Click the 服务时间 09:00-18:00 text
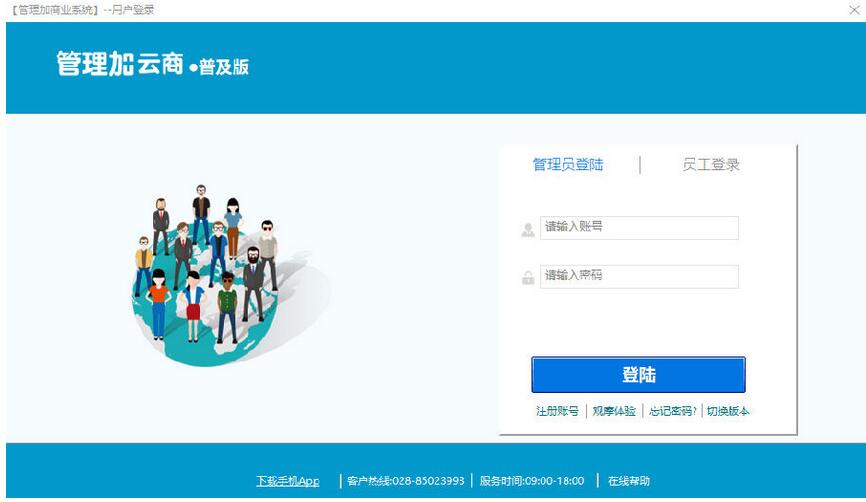 tap(532, 481)
